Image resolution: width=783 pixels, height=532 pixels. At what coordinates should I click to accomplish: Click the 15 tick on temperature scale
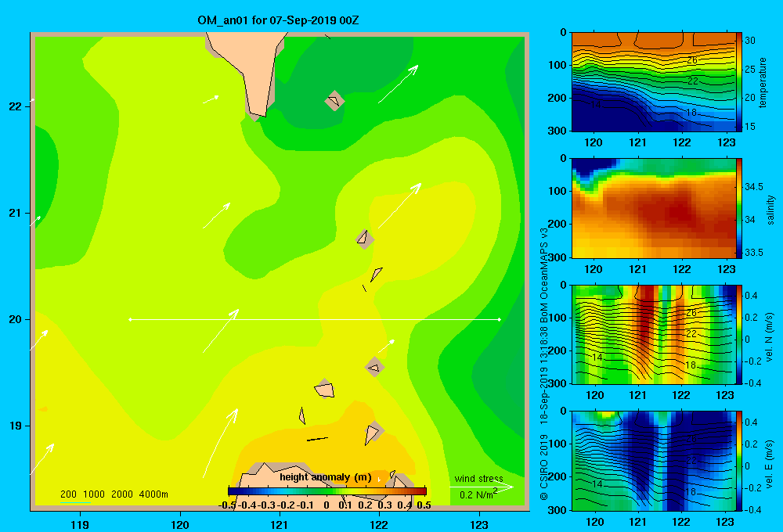click(750, 127)
